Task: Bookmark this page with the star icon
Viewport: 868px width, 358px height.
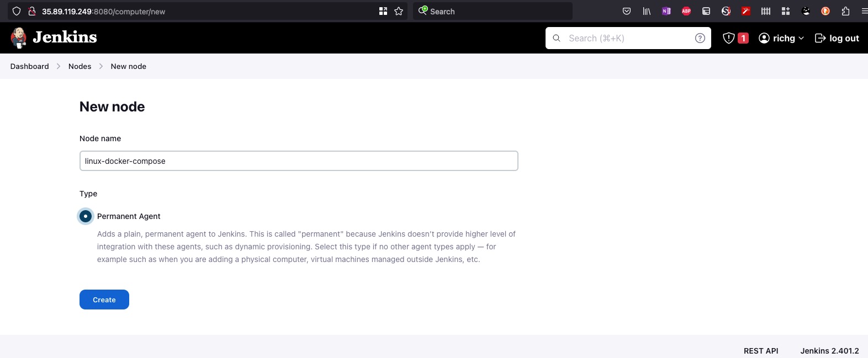Action: tap(399, 11)
